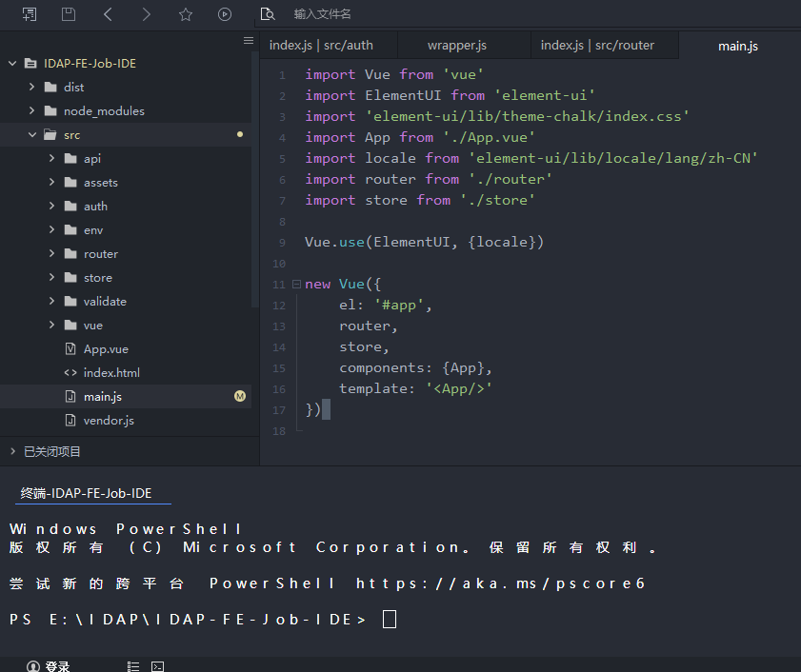Open the project panel hamburger menu
Viewport: 801px width, 672px height.
point(249,41)
